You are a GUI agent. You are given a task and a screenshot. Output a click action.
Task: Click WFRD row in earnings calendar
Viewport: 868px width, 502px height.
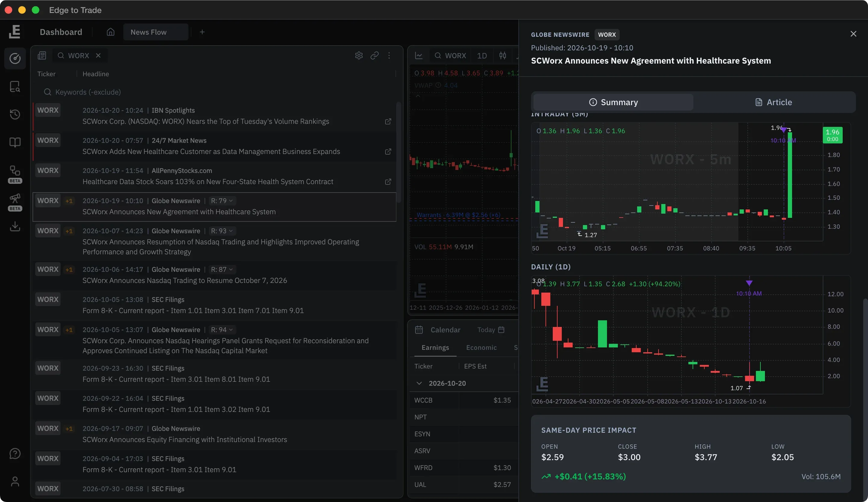[464, 468]
